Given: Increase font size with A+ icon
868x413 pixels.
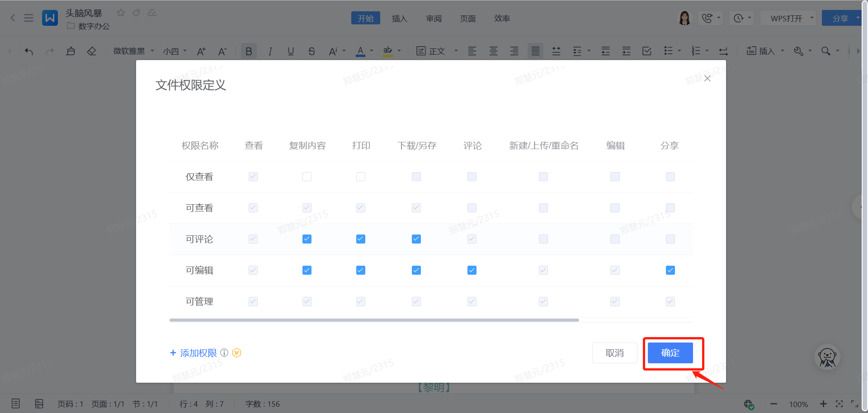Looking at the screenshot, I should coord(201,51).
